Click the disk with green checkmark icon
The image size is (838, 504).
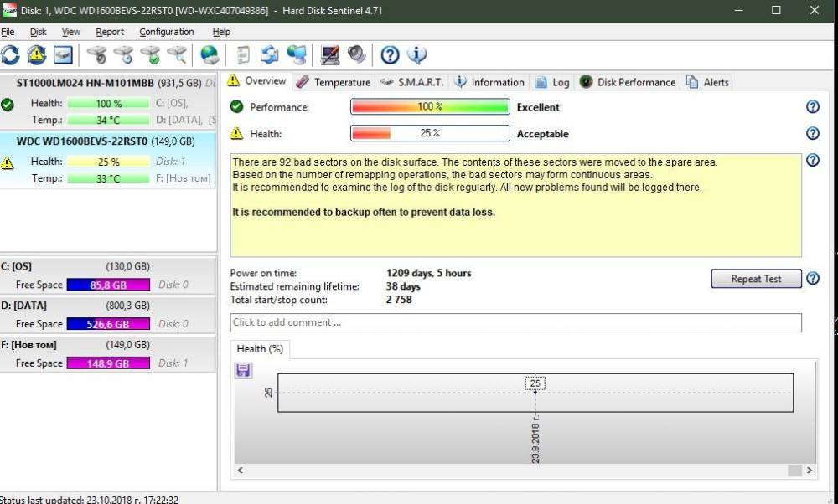pos(150,55)
